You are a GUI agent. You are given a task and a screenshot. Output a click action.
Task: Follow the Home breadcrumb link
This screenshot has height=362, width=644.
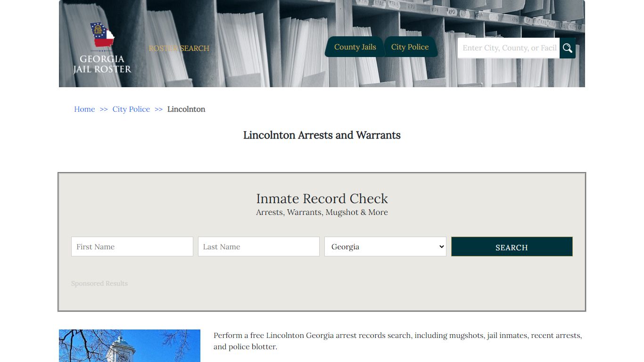pos(84,109)
